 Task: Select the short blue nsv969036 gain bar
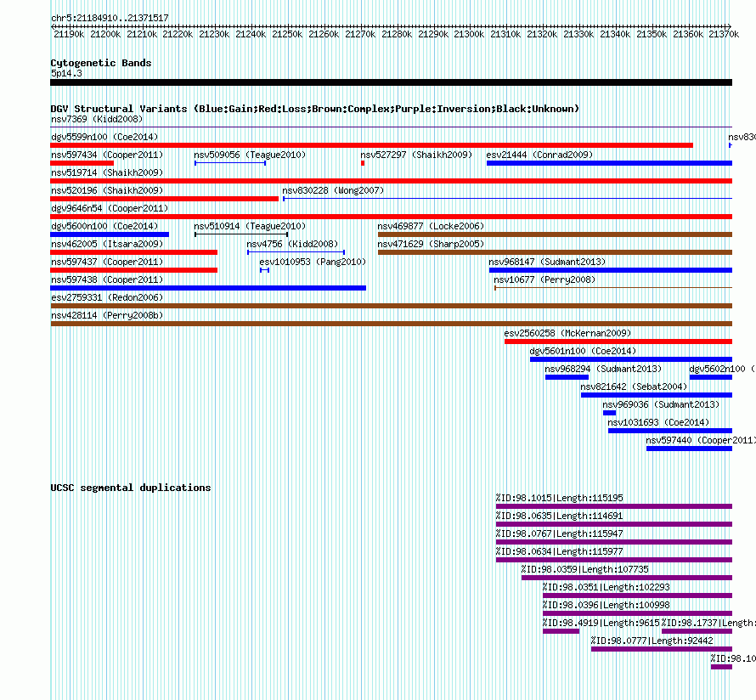[609, 413]
